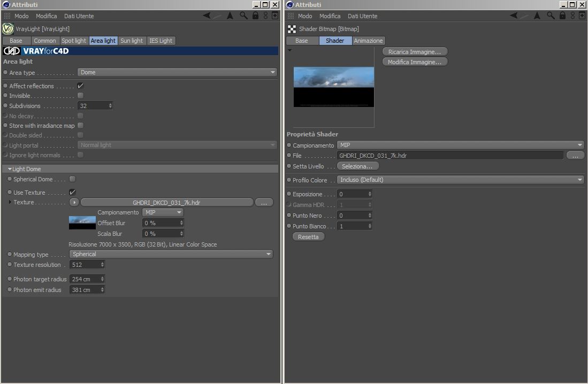Enable the Invisible checkbox
Image resolution: width=588 pixels, height=384 pixels.
(x=80, y=96)
